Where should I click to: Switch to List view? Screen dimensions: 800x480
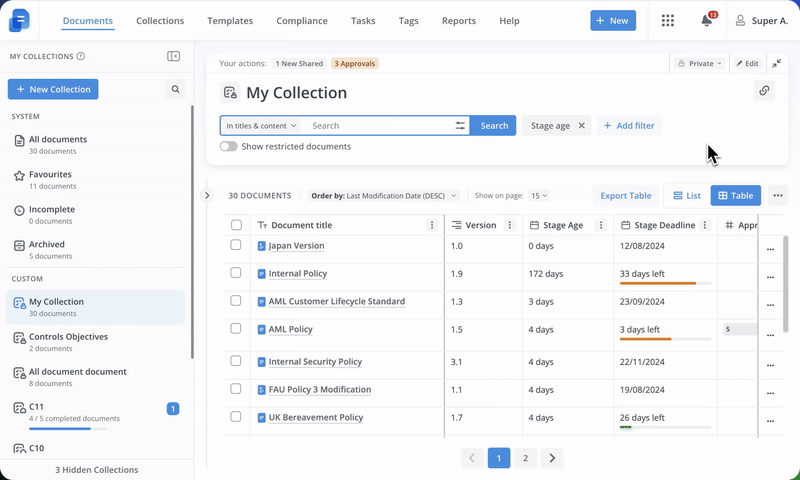click(687, 195)
